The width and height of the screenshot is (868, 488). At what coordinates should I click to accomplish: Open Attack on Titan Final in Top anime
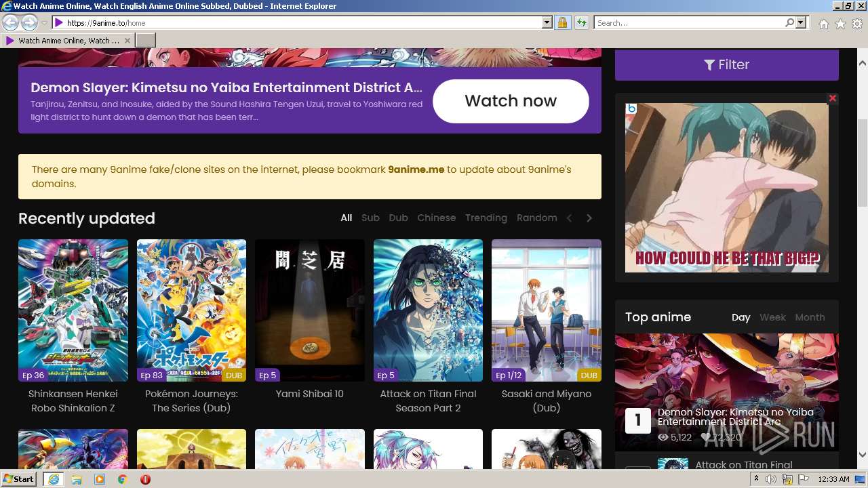[744, 465]
